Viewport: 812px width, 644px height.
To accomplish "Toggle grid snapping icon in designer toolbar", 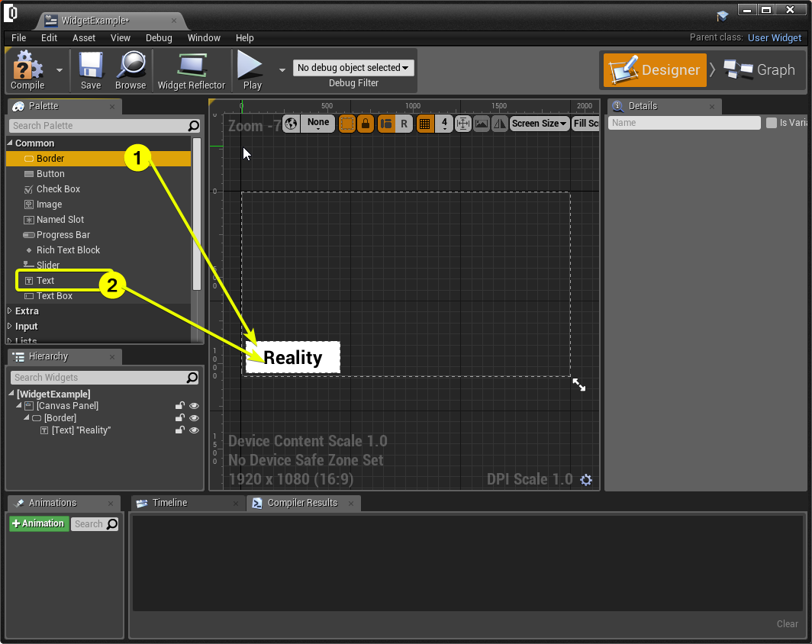I will pos(425,124).
